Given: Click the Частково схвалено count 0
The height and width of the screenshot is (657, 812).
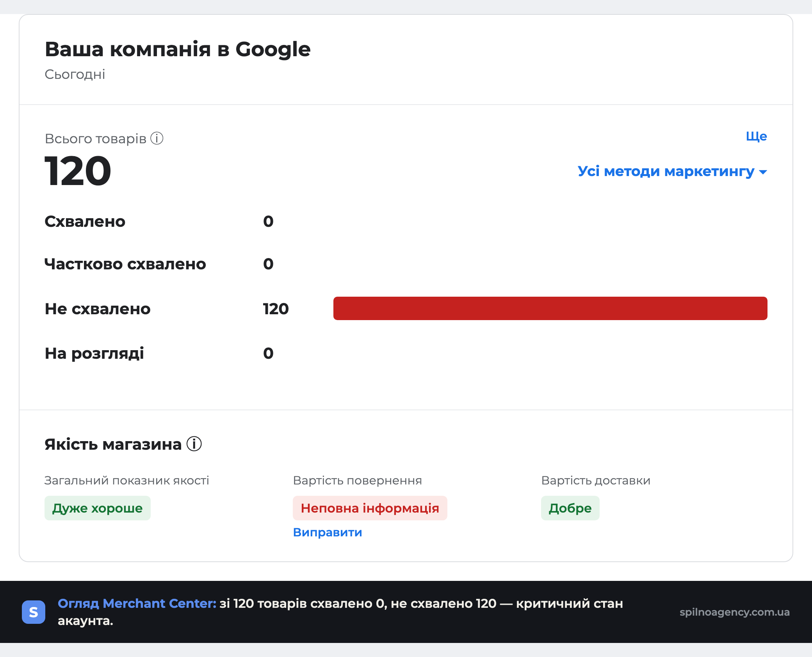Looking at the screenshot, I should (268, 264).
